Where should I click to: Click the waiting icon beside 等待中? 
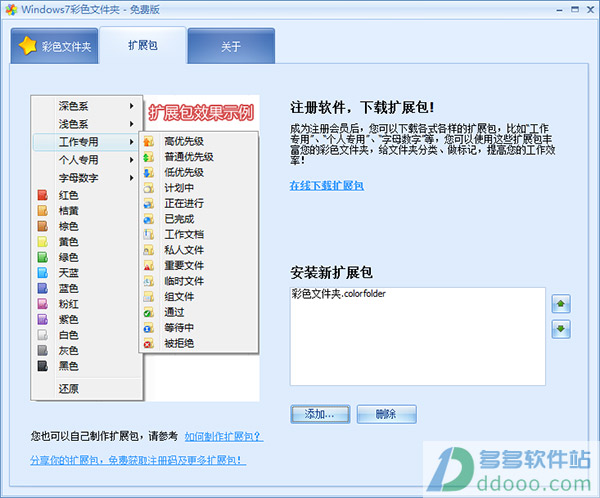[148, 328]
